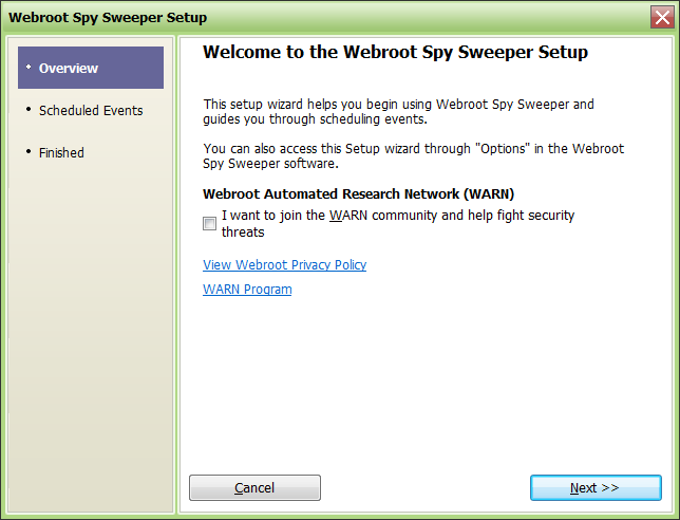Click the bullet icon beside Scheduled Events
Image resolution: width=680 pixels, height=520 pixels.
(28, 110)
